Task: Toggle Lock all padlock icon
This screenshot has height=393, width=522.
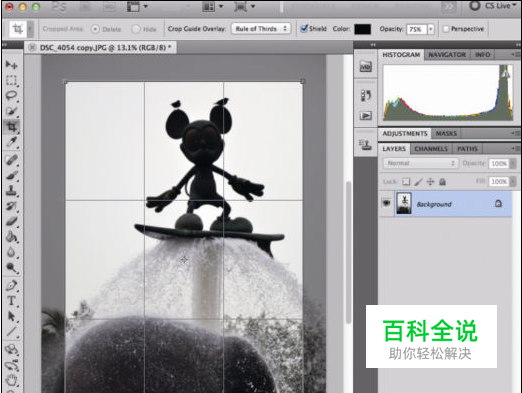Action: pyautogui.click(x=442, y=181)
